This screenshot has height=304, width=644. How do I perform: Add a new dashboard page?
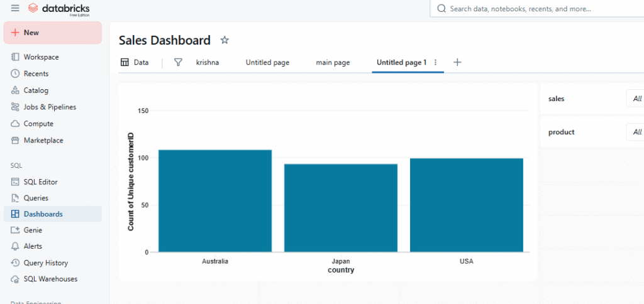point(457,62)
